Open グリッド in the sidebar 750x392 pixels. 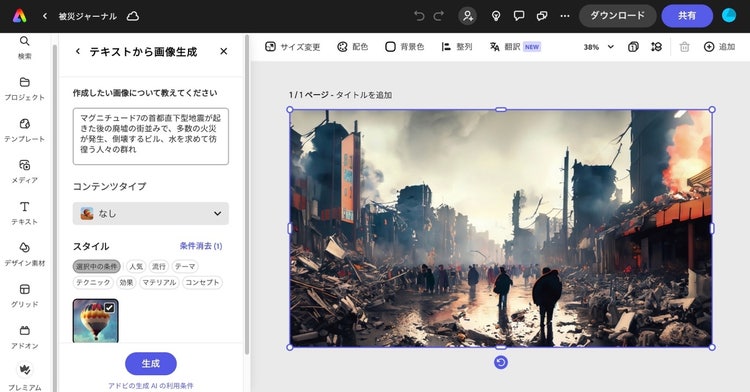coord(24,296)
